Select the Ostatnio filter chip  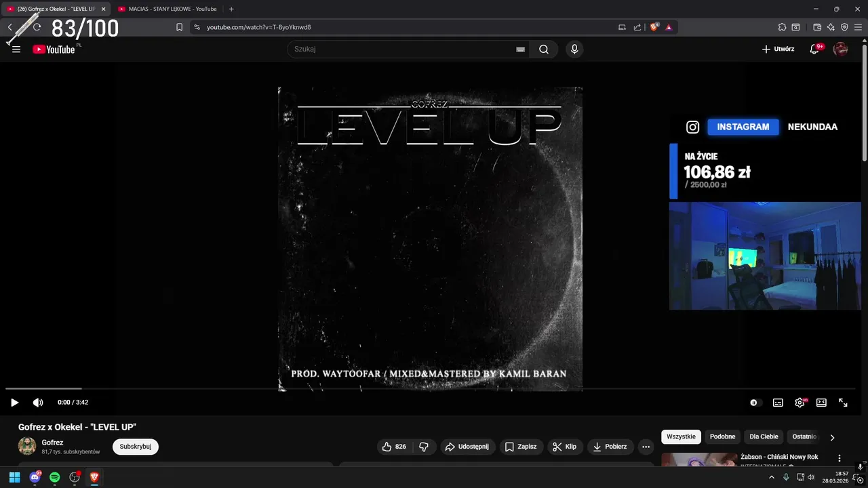(x=804, y=436)
